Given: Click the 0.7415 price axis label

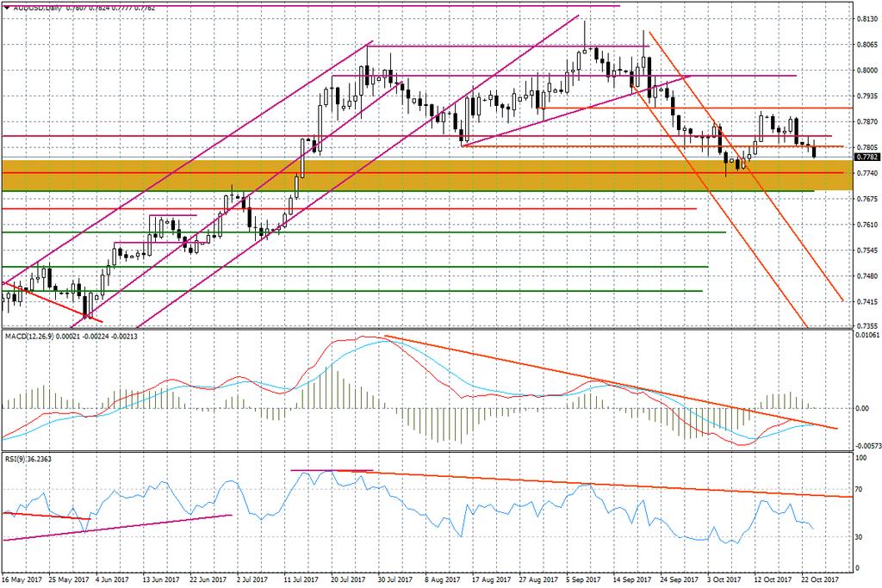Looking at the screenshot, I should pos(866,302).
